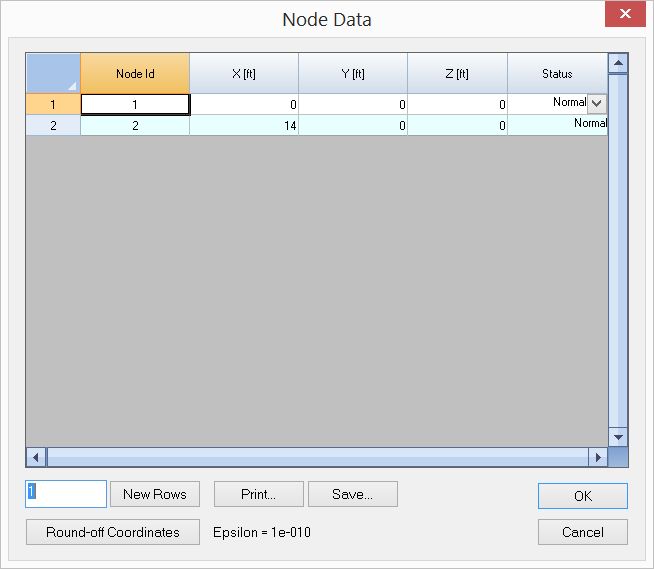Click the Node Id column header
Viewport: 654px width, 569px height.
click(135, 73)
